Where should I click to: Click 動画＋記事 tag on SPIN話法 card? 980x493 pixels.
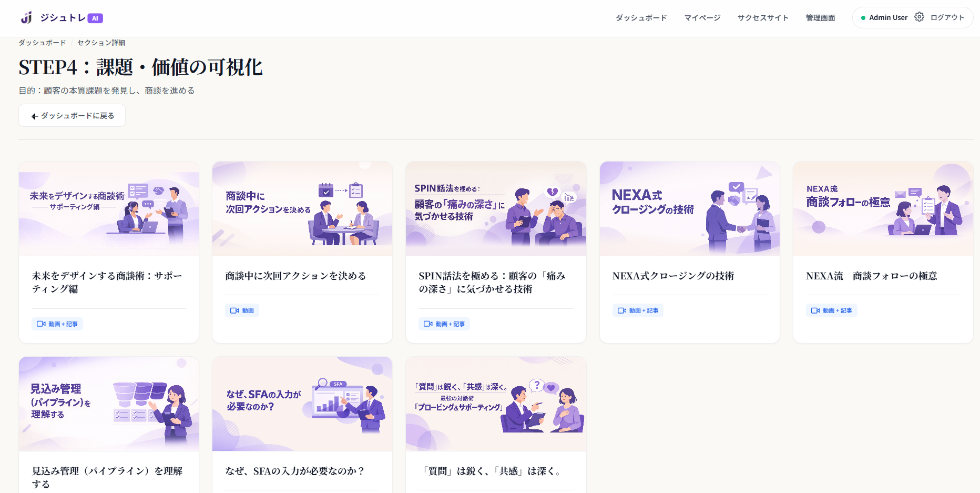[444, 324]
